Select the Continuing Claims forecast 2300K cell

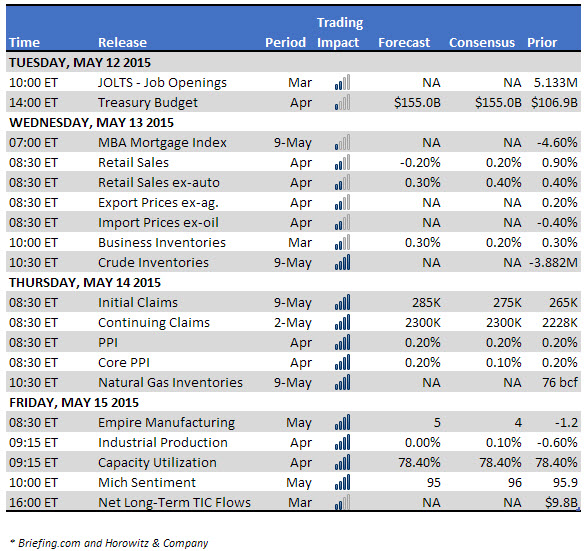(423, 322)
